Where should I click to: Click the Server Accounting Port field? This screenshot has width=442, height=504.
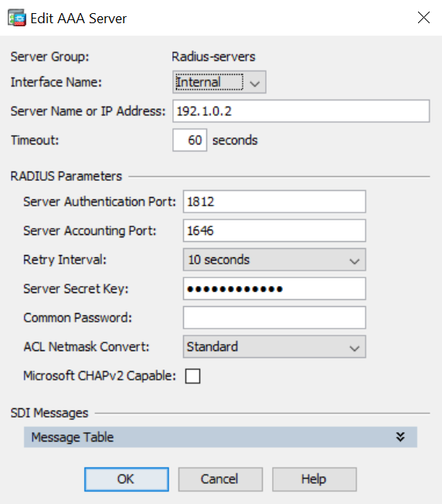click(274, 230)
